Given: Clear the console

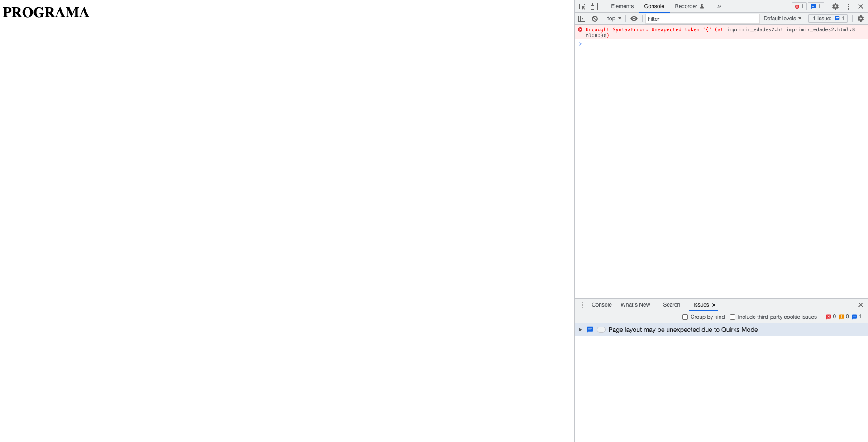Looking at the screenshot, I should pos(595,19).
